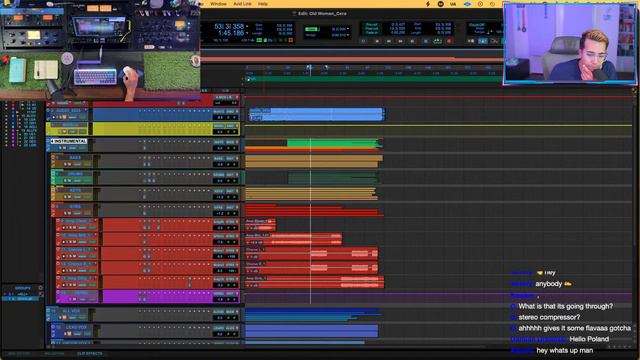This screenshot has height=360, width=640.
Task: Open the main counter format dropdown arrow
Action: 247,27
